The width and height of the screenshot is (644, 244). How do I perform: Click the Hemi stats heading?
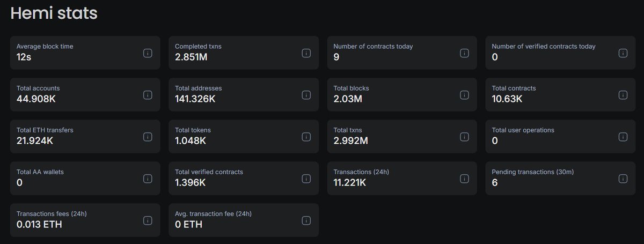[x=54, y=13]
